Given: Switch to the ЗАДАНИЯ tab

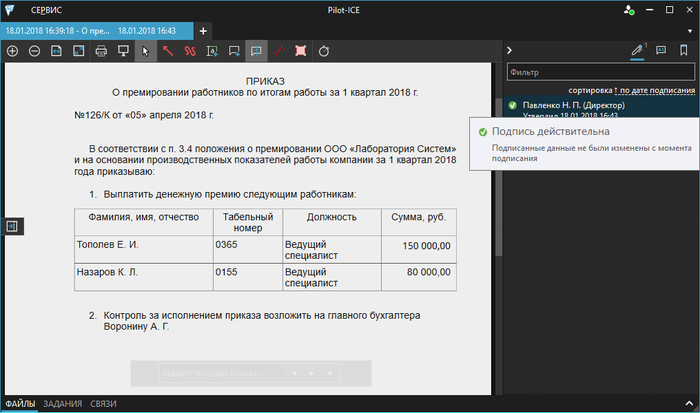Looking at the screenshot, I should coord(63,404).
